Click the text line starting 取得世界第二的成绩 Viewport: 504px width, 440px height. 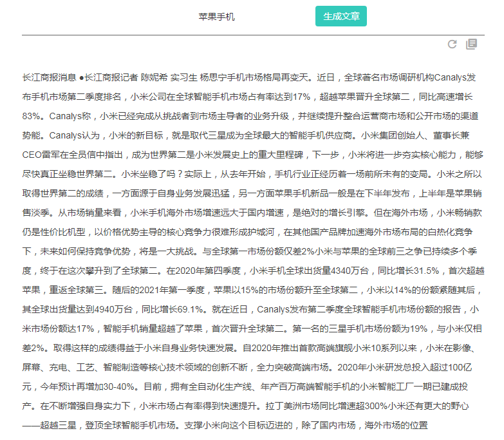252,193
